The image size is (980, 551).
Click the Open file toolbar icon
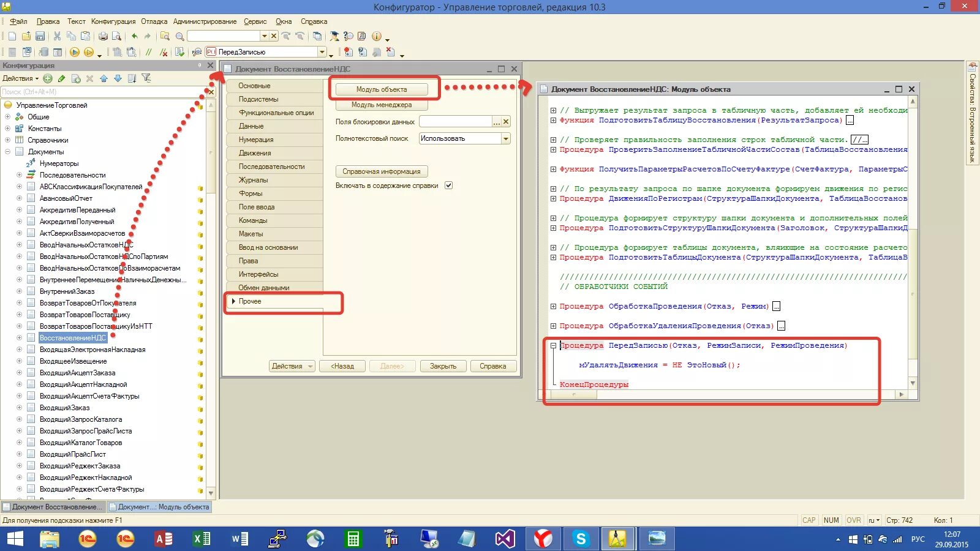click(x=26, y=36)
